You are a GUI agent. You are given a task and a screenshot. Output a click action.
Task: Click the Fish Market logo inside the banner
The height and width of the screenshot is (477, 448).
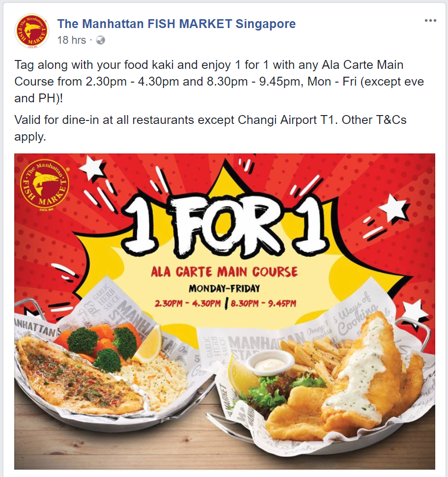tap(45, 185)
